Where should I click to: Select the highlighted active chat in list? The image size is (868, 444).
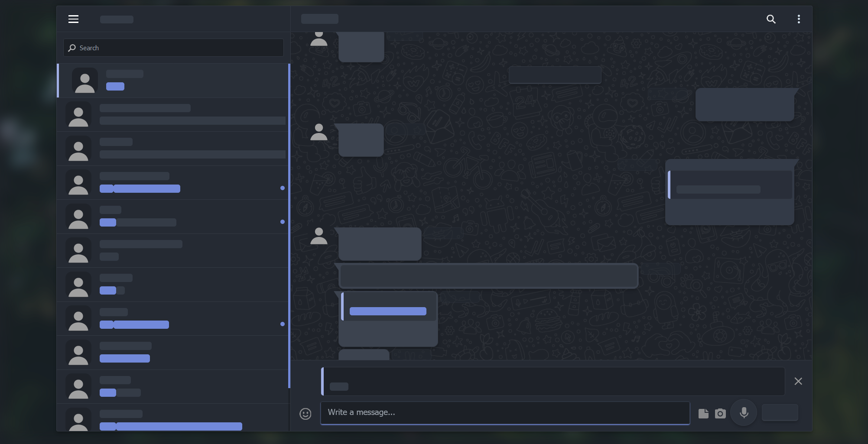point(172,81)
